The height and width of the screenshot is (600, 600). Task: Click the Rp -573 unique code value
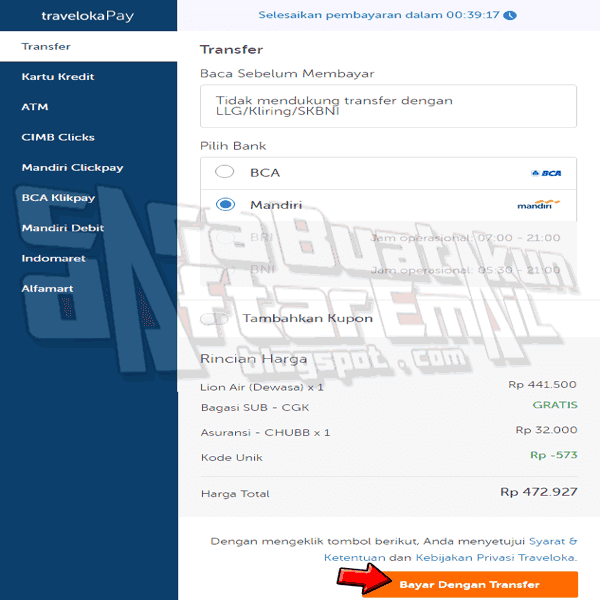click(x=554, y=455)
